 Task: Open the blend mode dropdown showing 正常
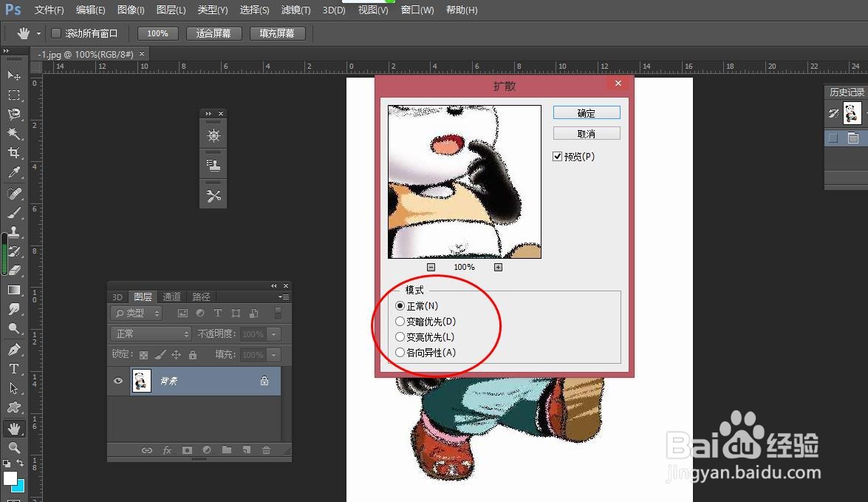pos(150,333)
